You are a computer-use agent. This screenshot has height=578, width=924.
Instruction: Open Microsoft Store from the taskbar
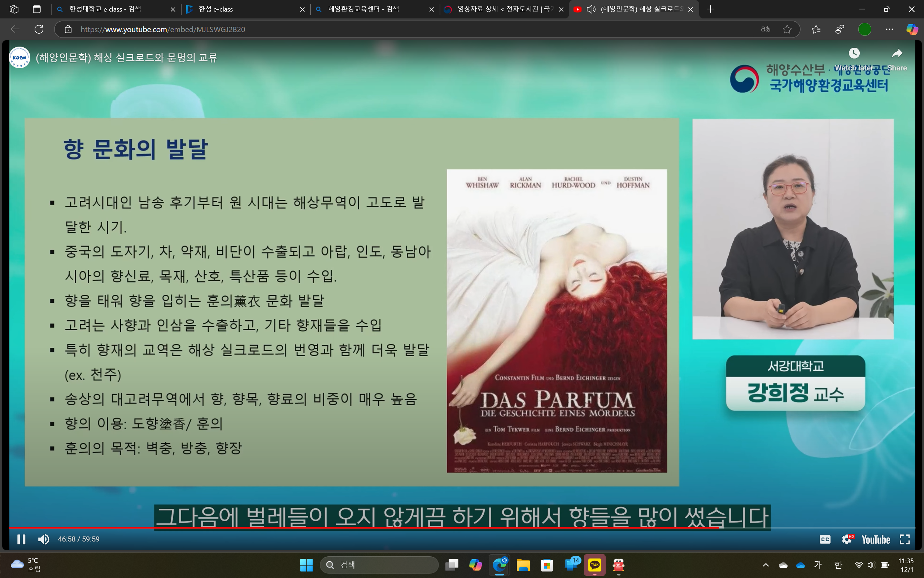(547, 565)
